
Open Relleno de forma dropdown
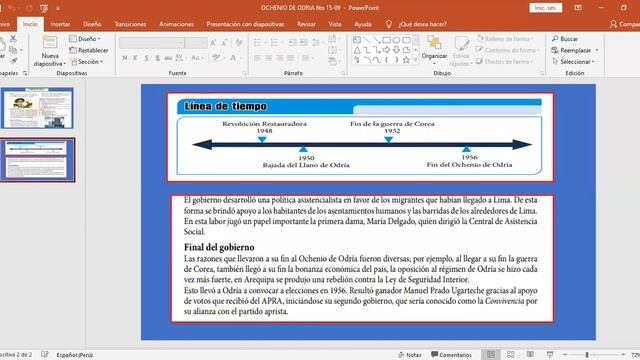click(x=505, y=39)
